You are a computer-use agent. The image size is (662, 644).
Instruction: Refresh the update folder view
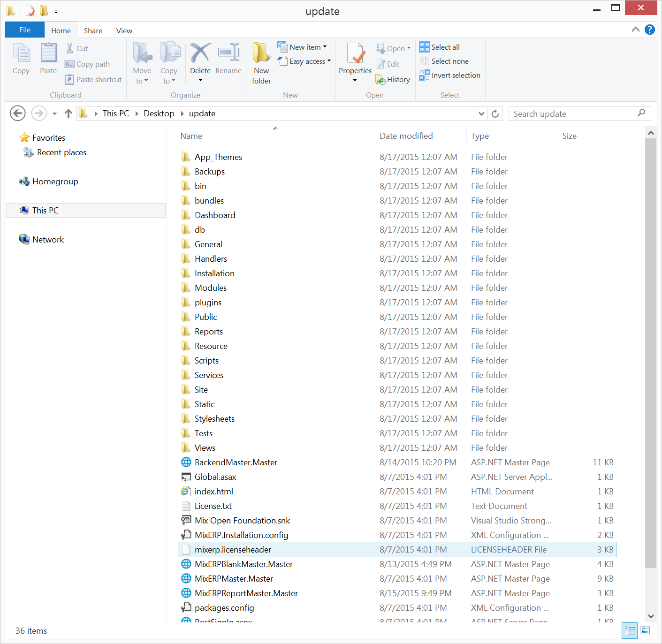(x=495, y=114)
